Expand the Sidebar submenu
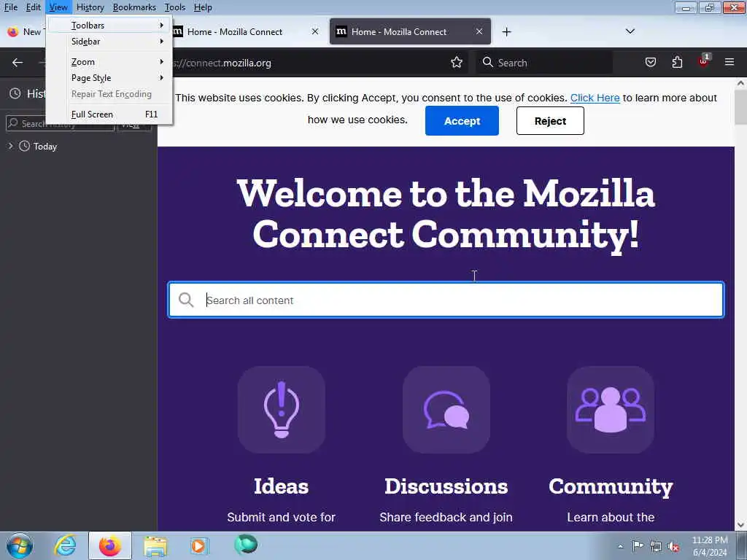This screenshot has height=560, width=747. point(110,42)
